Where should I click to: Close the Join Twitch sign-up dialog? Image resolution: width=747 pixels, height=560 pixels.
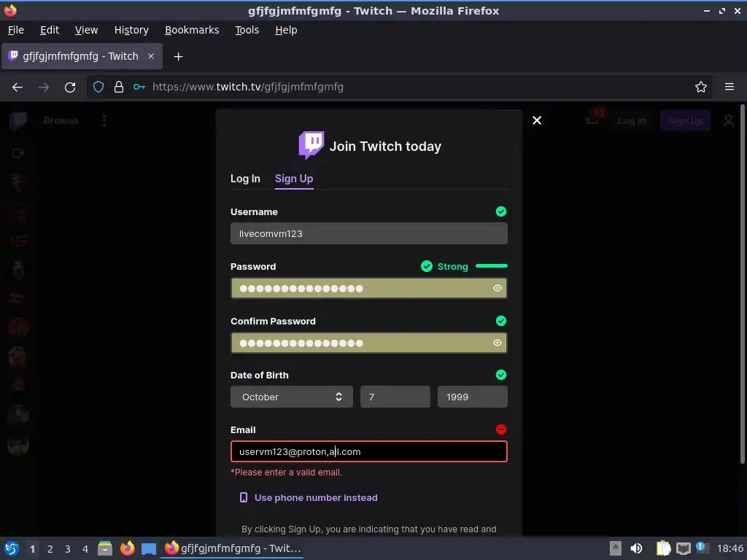(x=536, y=120)
